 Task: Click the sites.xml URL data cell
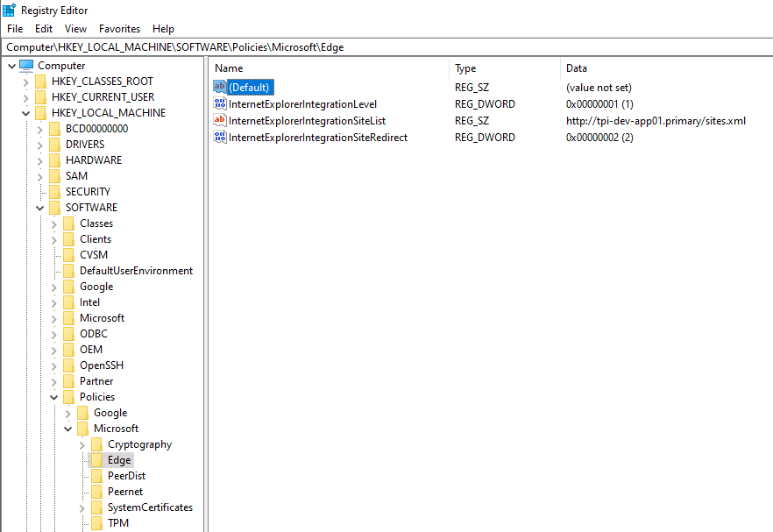tap(656, 121)
